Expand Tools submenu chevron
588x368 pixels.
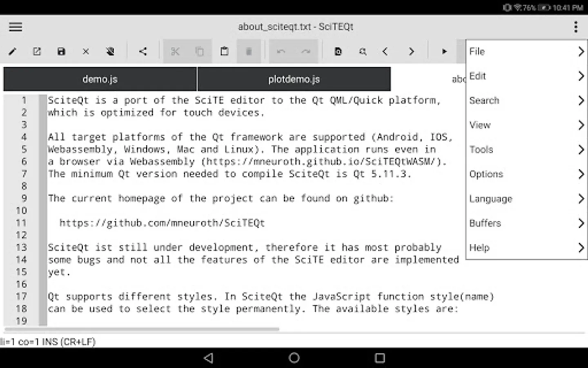click(581, 150)
